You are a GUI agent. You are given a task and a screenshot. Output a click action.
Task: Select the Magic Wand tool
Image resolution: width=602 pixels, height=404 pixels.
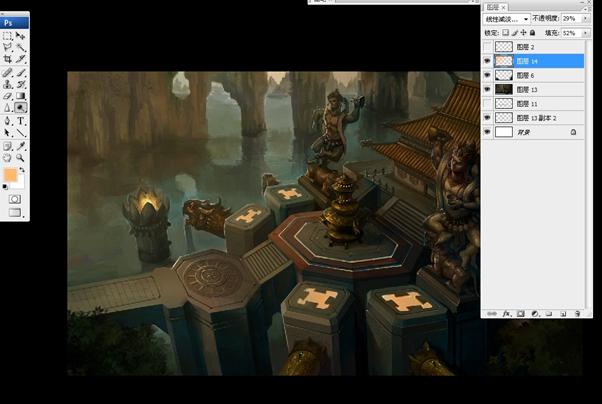[20, 47]
